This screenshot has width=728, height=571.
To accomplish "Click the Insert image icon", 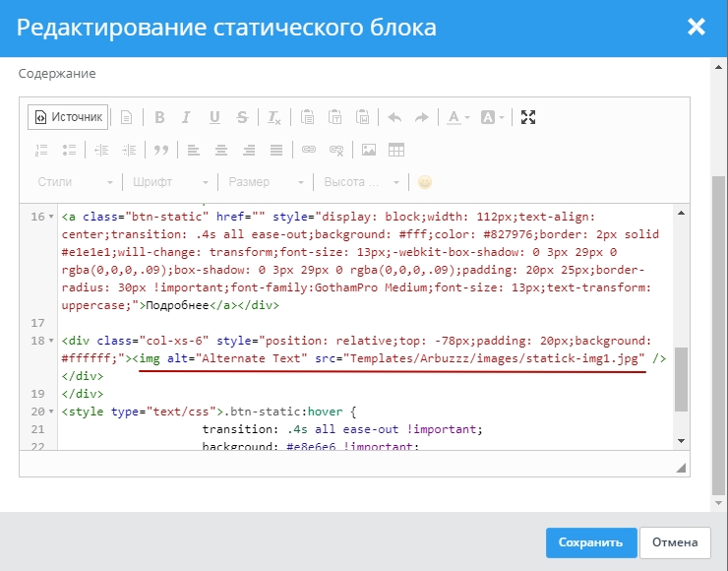I will tap(369, 150).
